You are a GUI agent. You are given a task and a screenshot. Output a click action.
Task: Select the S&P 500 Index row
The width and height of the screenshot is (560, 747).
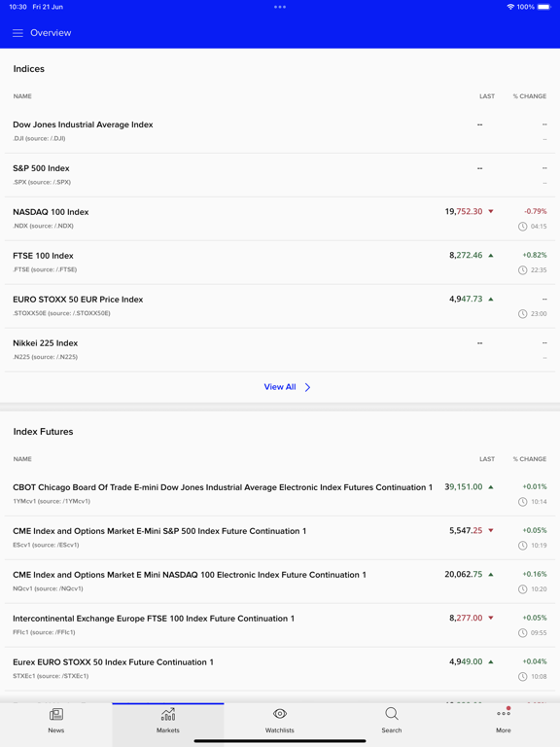pos(280,175)
